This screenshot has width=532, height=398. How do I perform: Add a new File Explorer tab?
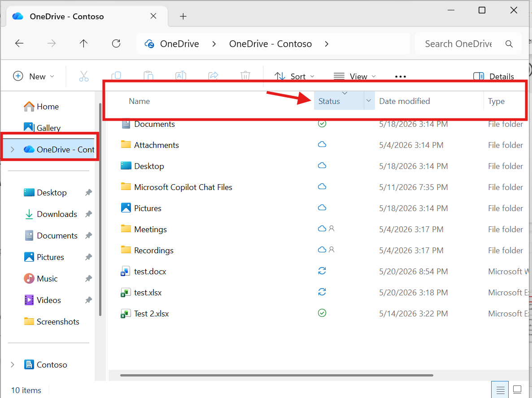(183, 16)
